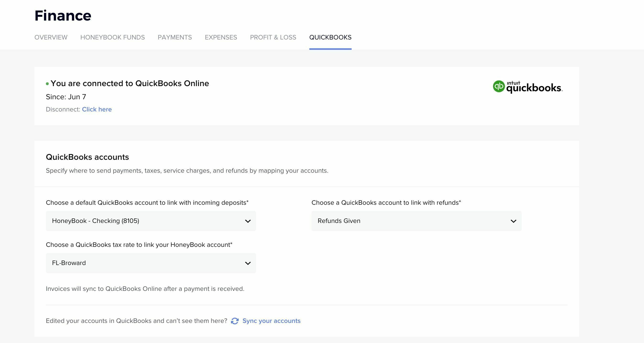Viewport: 644px width, 343px height.
Task: Click the sync arrows icon
Action: (235, 321)
